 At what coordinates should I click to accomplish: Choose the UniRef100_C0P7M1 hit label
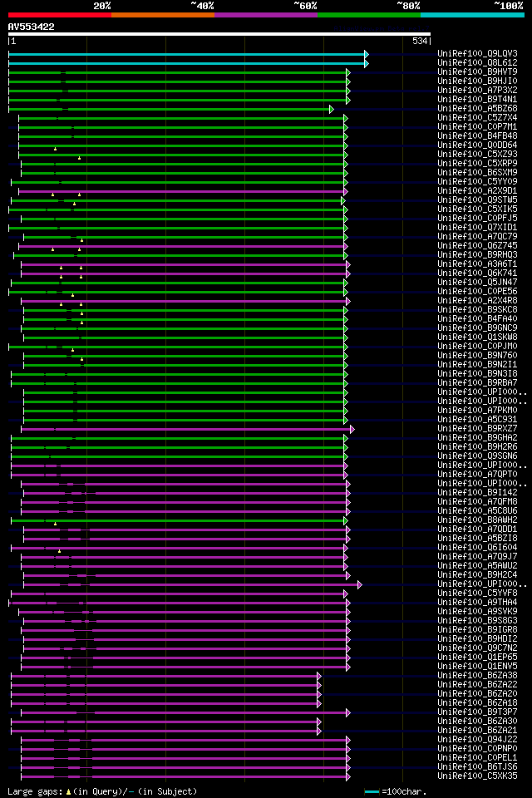click(477, 126)
